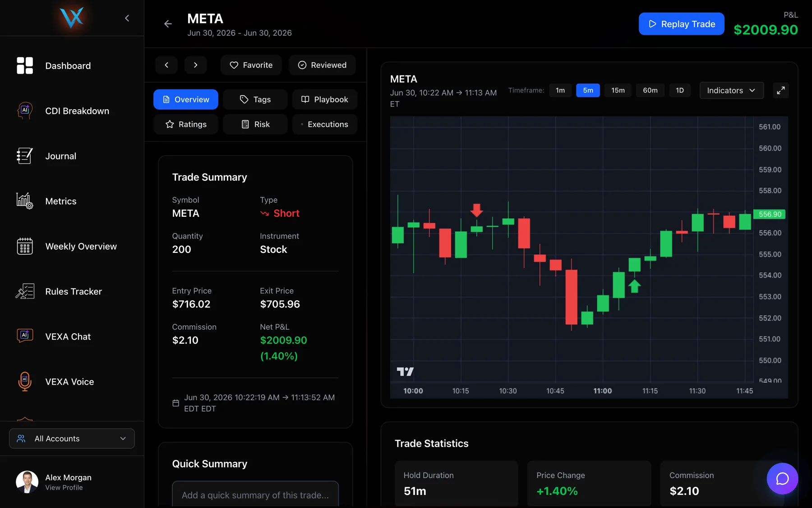
Task: Open CDI Breakdown AI head icon
Action: click(x=25, y=111)
